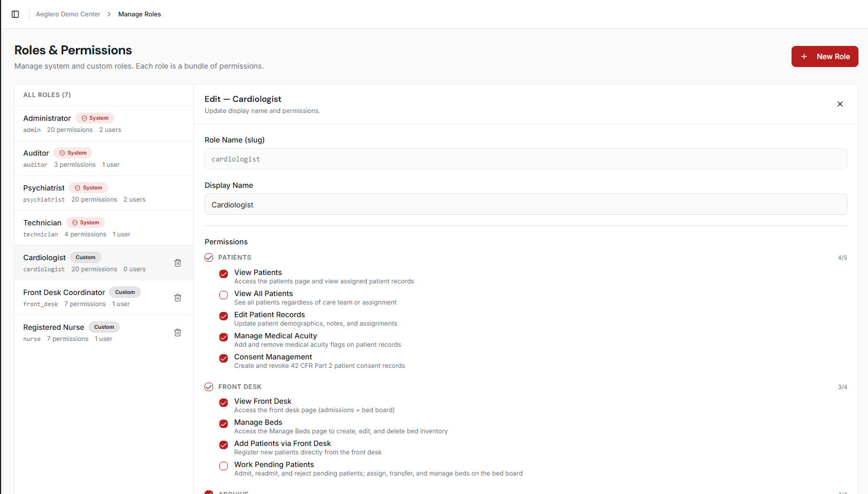This screenshot has height=494, width=868.
Task: Close the Edit Cardiologist panel
Action: click(840, 104)
